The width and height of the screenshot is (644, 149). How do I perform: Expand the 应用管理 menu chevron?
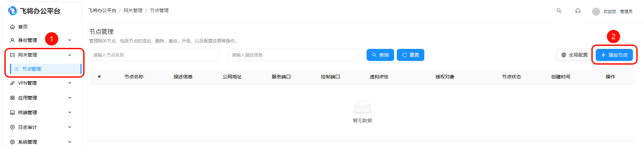tap(70, 98)
